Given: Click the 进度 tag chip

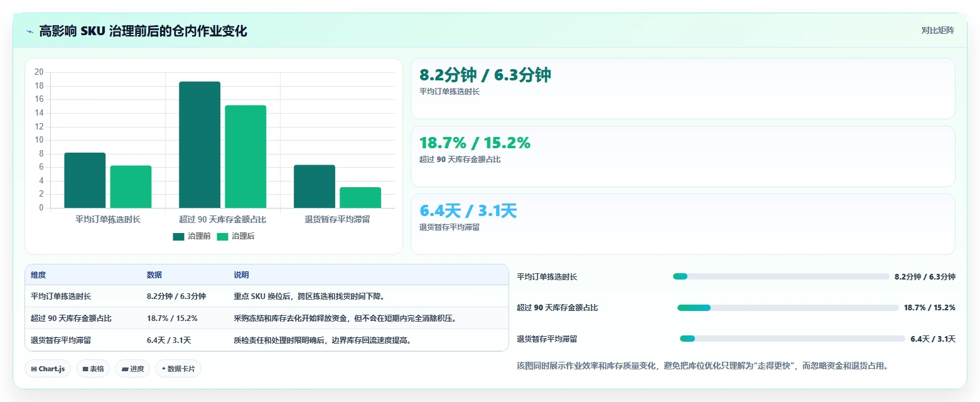Looking at the screenshot, I should coord(132,369).
